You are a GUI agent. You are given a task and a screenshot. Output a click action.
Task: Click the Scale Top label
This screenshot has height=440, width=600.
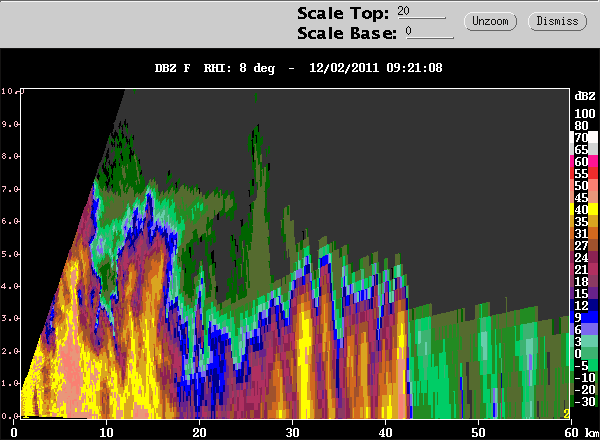coord(341,13)
